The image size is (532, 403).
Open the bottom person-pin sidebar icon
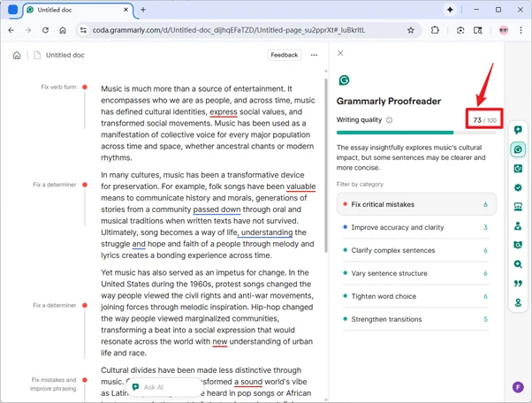click(x=518, y=302)
